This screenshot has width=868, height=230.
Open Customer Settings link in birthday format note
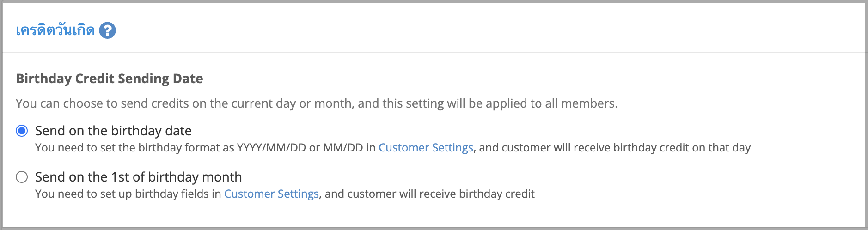426,148
